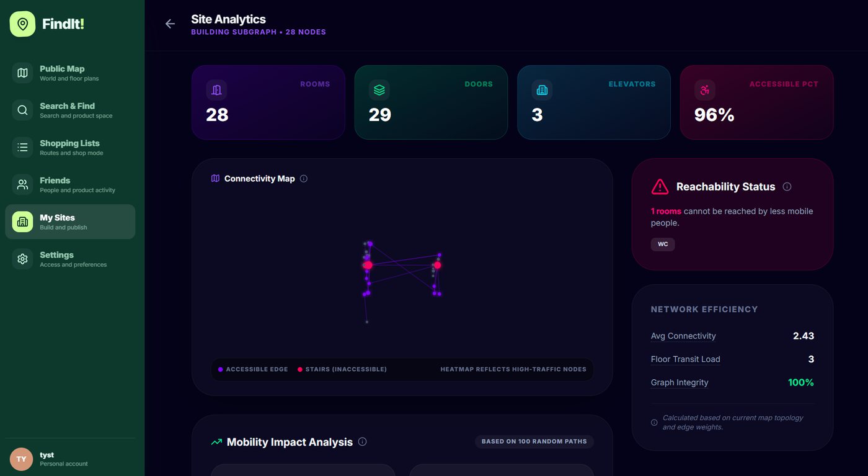
Task: Go back using the arrow icon
Action: point(170,24)
